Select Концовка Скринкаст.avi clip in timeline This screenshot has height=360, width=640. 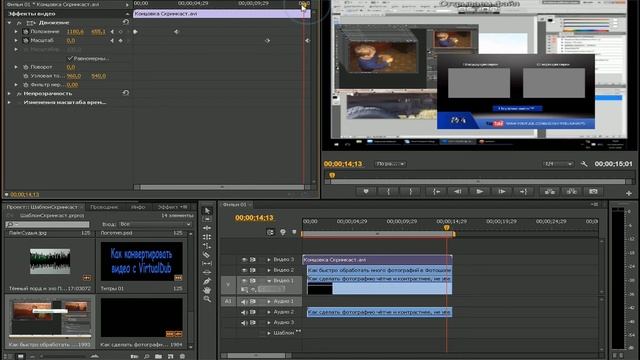pyautogui.click(x=378, y=260)
